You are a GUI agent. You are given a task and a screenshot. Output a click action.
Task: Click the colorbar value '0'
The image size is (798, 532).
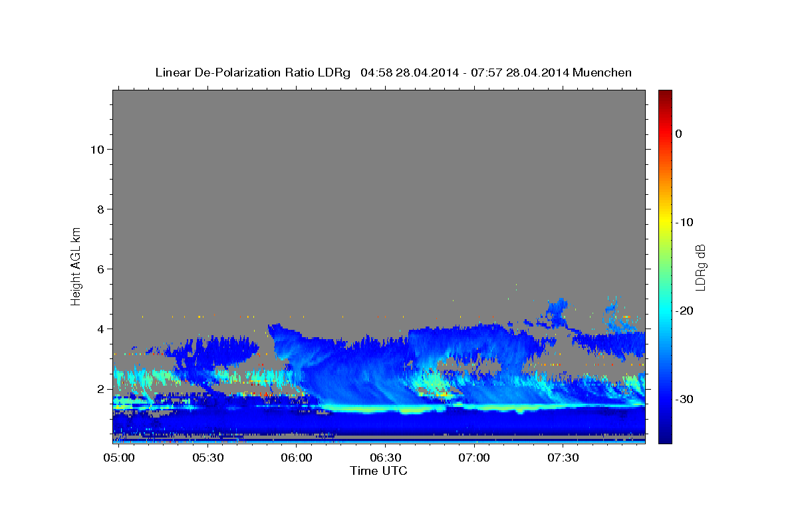[x=679, y=134]
